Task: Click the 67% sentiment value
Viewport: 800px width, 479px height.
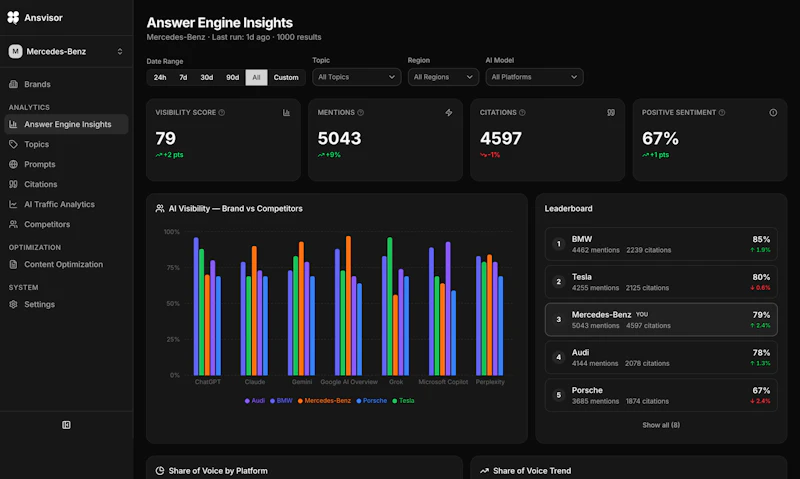Action: pos(660,138)
